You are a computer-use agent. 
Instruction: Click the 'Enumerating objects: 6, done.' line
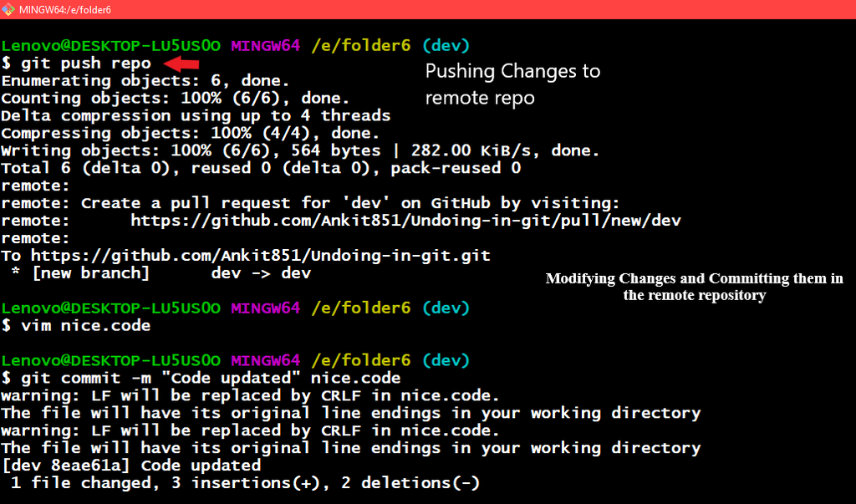(x=145, y=81)
